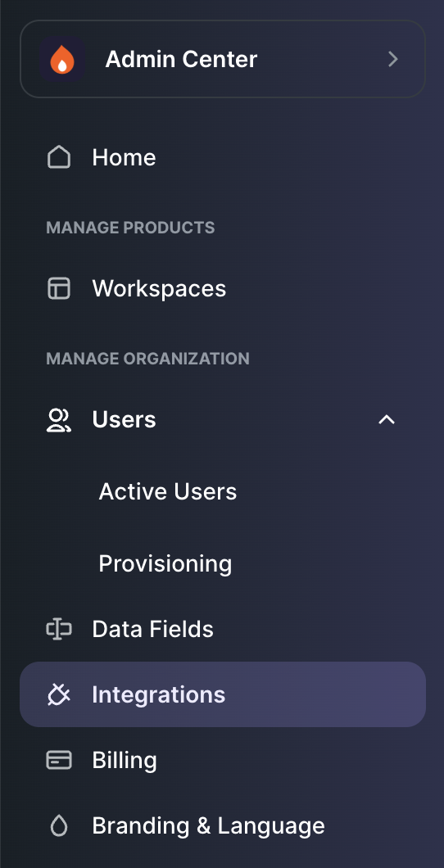The height and width of the screenshot is (868, 444).
Task: Go to the Home page
Action: (x=124, y=157)
